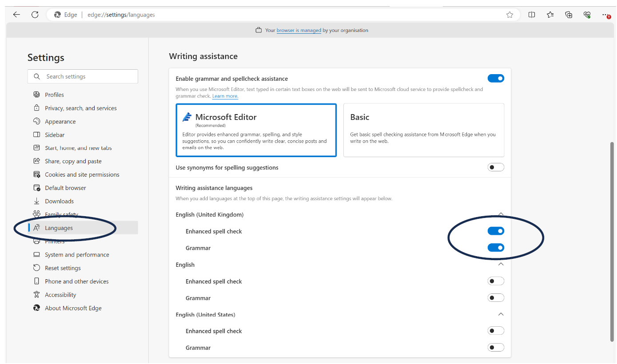617x364 pixels.
Task: Disable grammar and spellcheck assistance
Action: click(x=496, y=78)
